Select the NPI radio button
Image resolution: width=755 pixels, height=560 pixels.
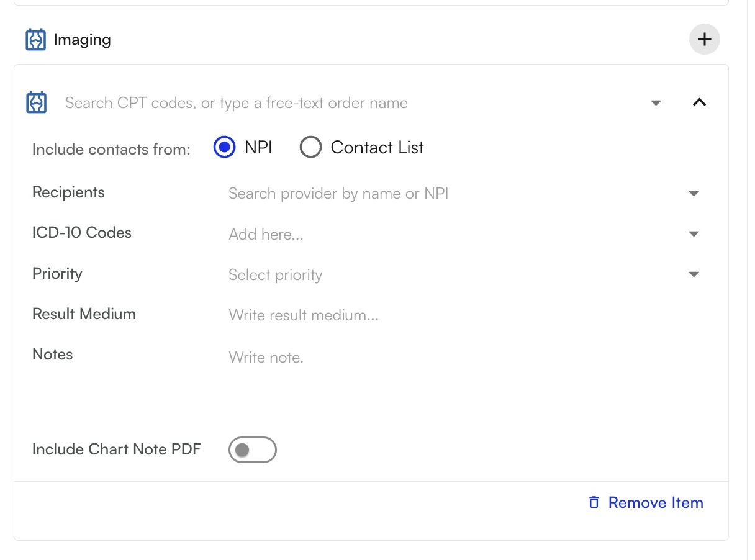click(224, 148)
